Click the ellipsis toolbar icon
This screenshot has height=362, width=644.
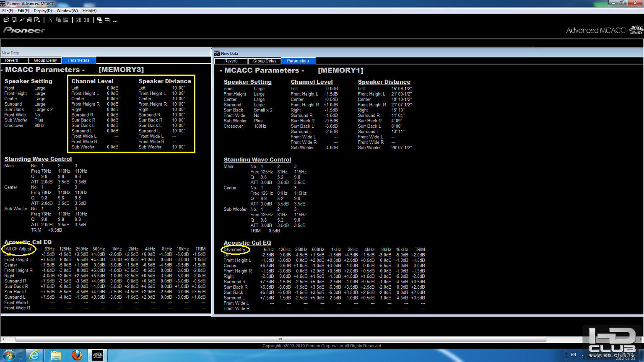[115, 21]
